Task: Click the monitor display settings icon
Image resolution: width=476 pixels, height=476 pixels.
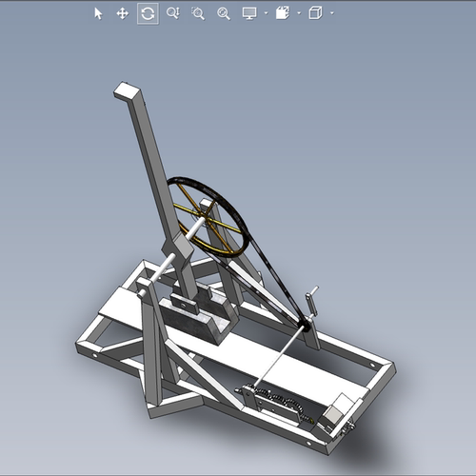Action: 249,13
